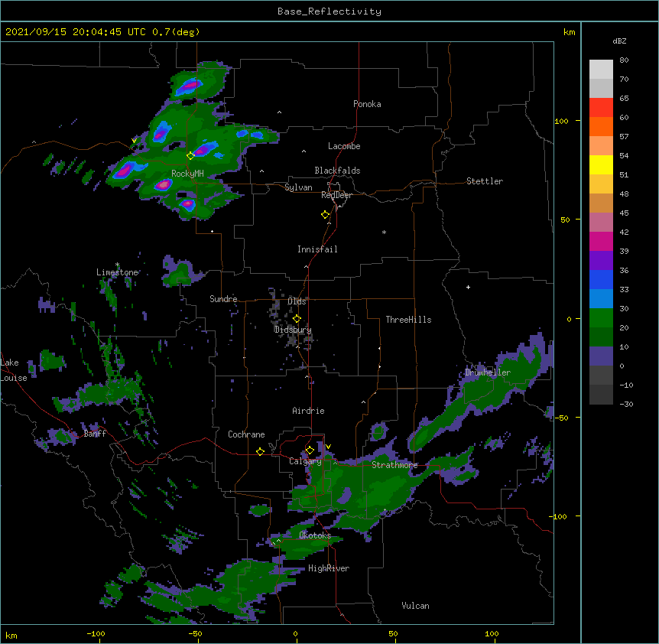This screenshot has height=644, width=659.
Task: Select the Innisfail label
Action: 317,249
